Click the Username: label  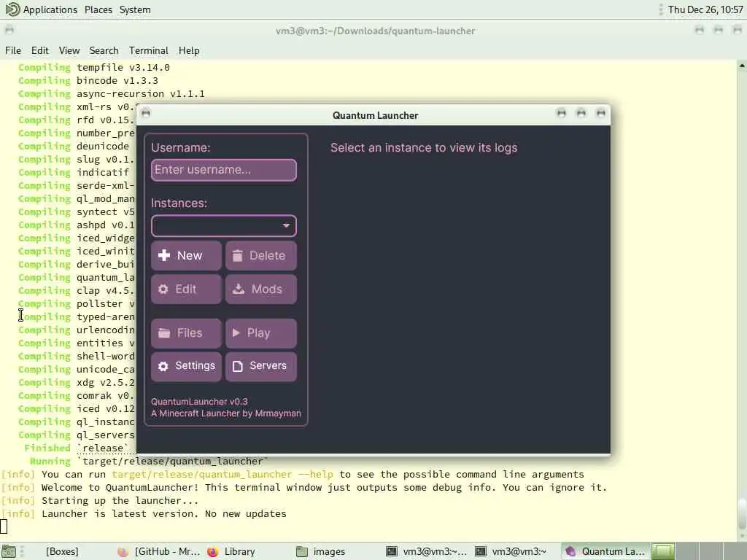pyautogui.click(x=181, y=147)
